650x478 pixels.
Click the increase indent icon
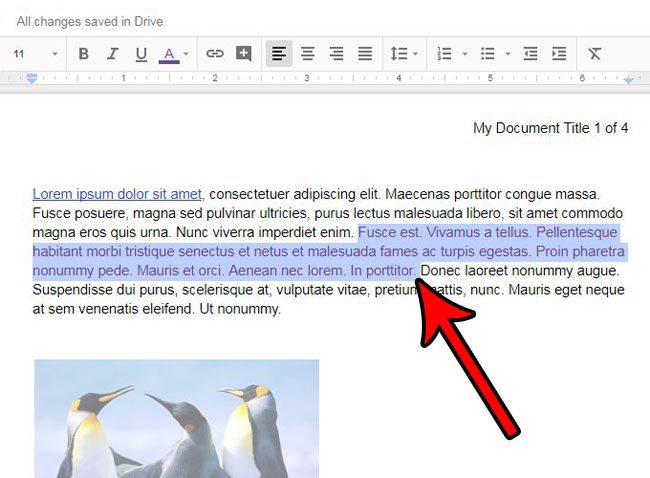(x=558, y=54)
